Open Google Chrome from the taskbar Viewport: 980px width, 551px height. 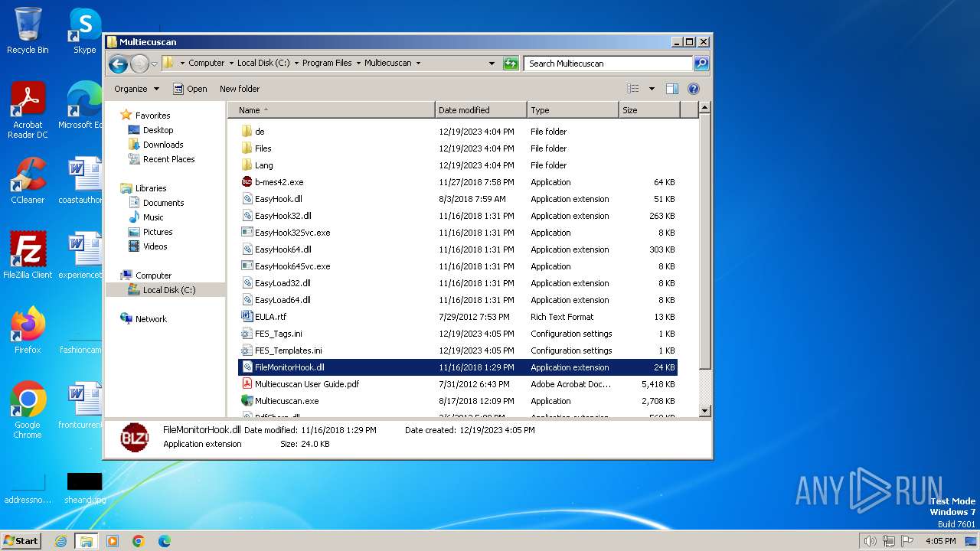click(x=139, y=541)
